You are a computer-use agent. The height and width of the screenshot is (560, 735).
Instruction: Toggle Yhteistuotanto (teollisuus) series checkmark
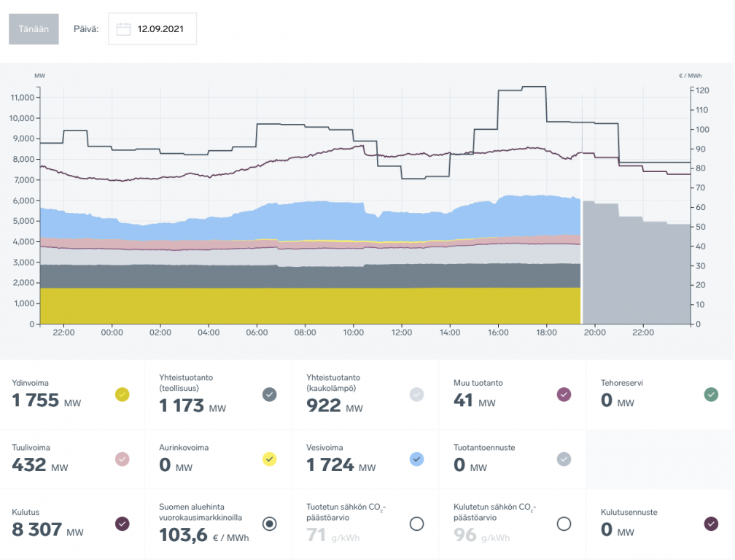269,394
